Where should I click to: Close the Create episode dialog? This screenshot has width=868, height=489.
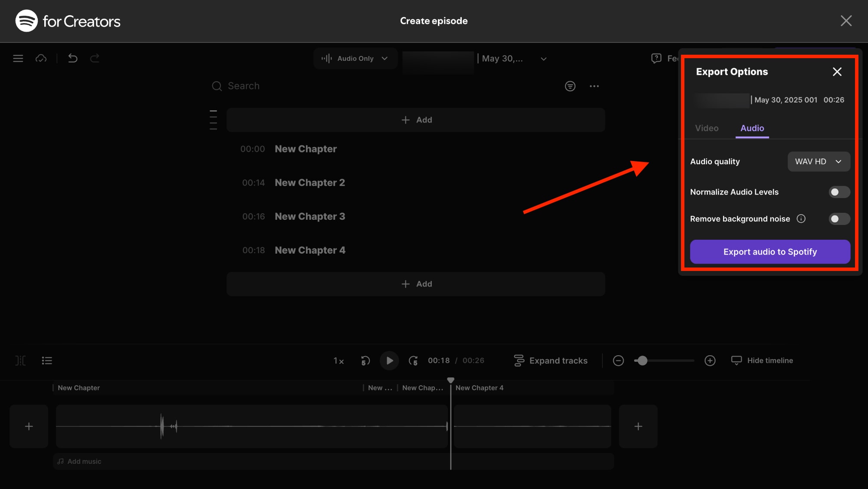846,21
